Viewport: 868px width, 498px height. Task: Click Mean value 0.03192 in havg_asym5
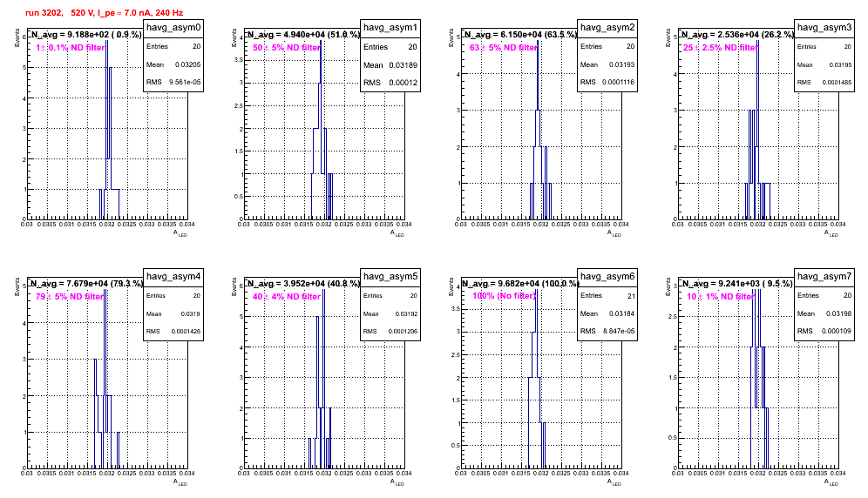click(x=406, y=313)
